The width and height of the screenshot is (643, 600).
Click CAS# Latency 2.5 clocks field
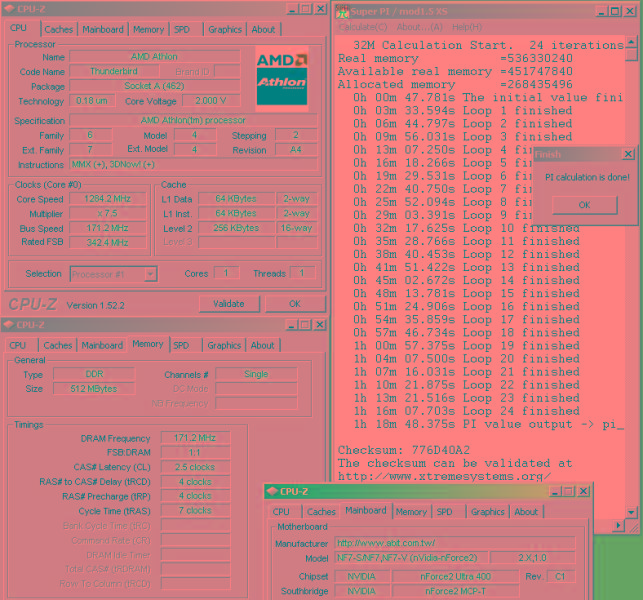click(x=195, y=467)
